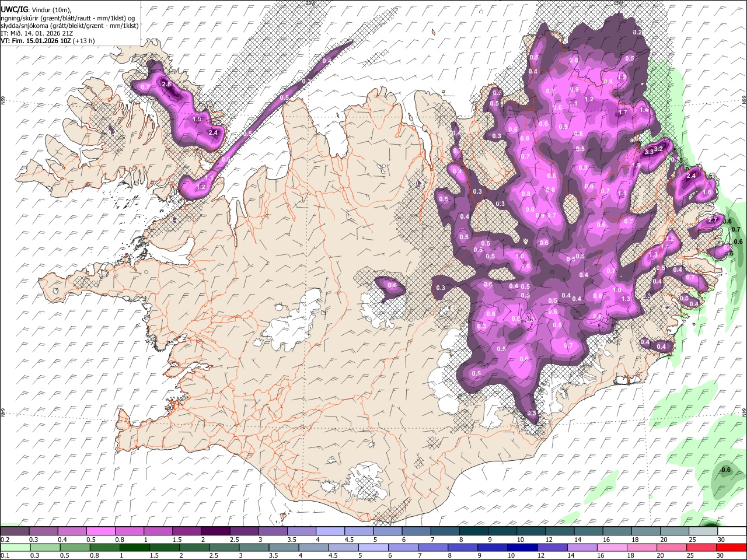Click the '2.8' snowfall value on the map

point(166,85)
